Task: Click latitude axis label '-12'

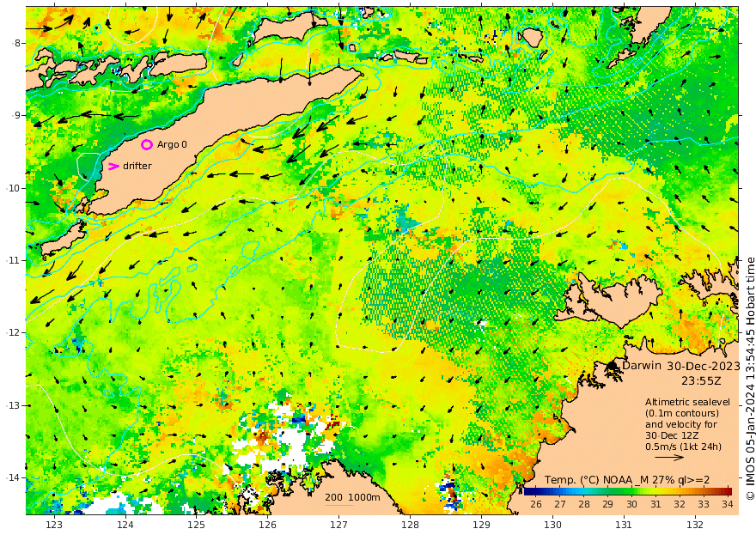Action: pyautogui.click(x=13, y=333)
